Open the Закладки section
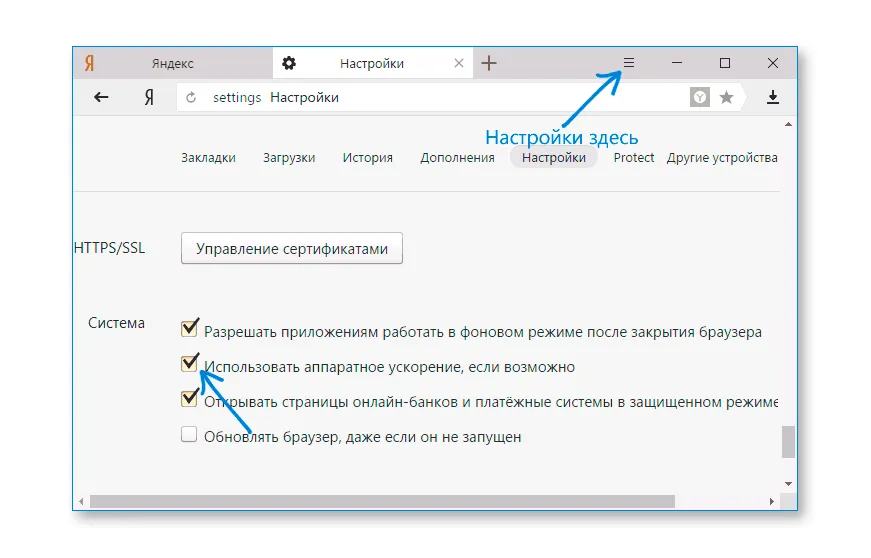 [x=208, y=158]
